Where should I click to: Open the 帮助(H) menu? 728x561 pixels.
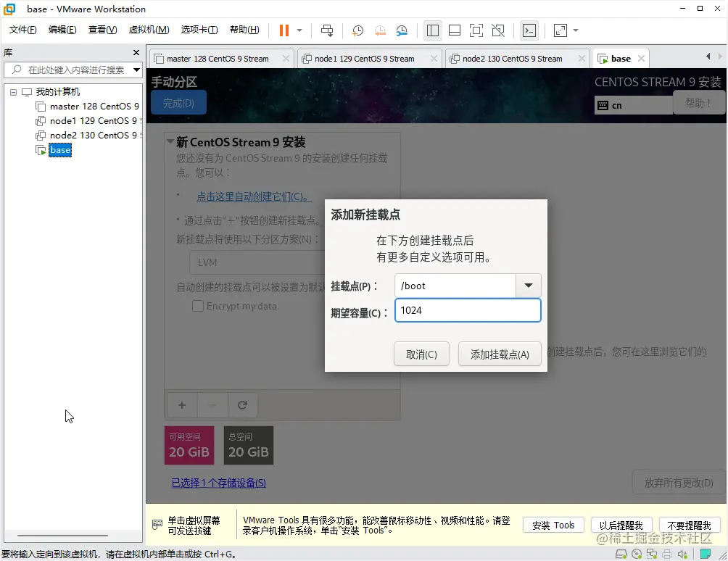tap(244, 30)
